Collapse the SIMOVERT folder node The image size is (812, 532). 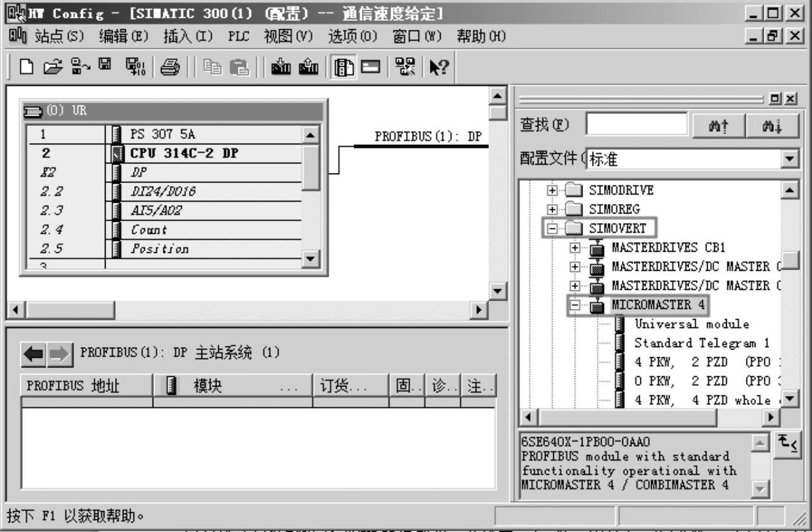553,228
